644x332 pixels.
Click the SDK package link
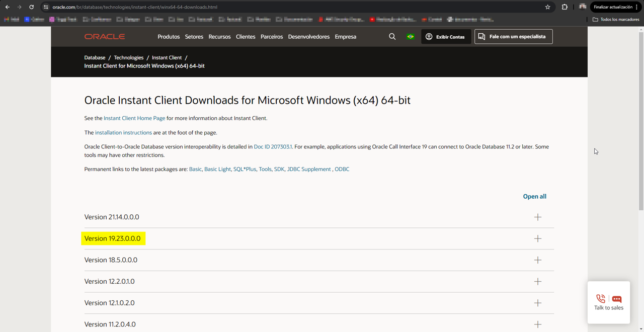pos(279,169)
